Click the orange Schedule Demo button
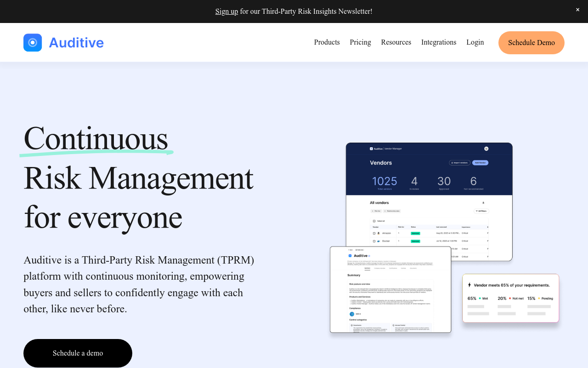588x368 pixels. click(531, 43)
